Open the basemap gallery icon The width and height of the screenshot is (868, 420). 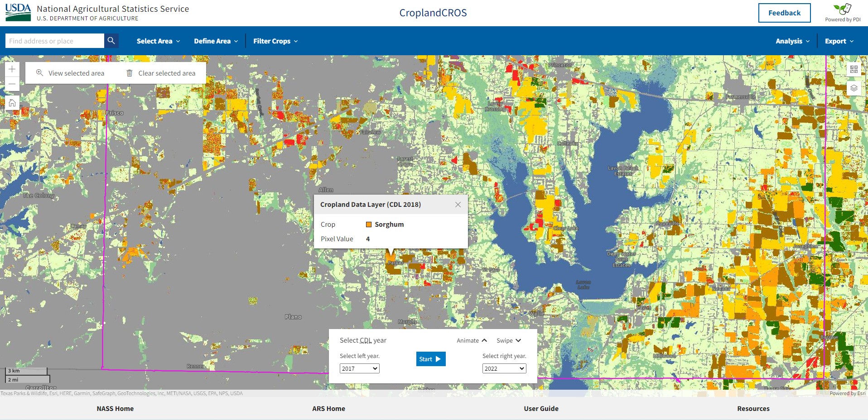854,69
